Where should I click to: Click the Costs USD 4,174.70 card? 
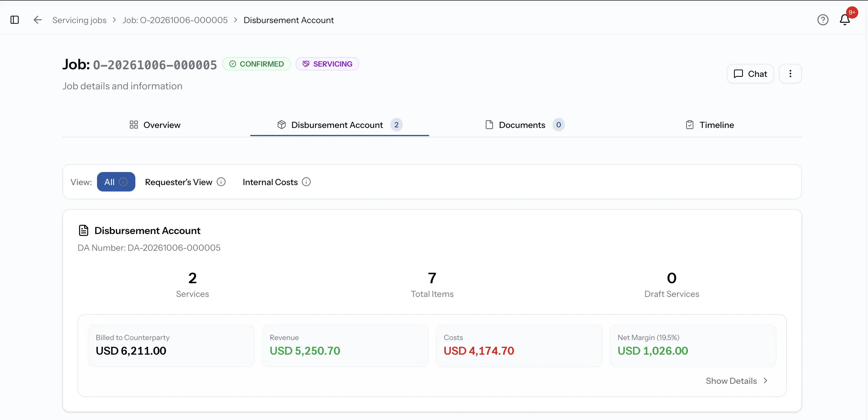tap(519, 346)
